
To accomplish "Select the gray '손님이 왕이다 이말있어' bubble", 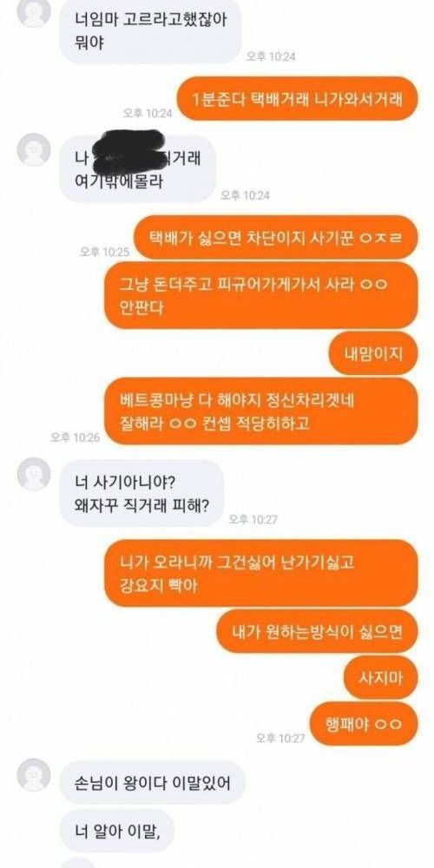I will (152, 782).
